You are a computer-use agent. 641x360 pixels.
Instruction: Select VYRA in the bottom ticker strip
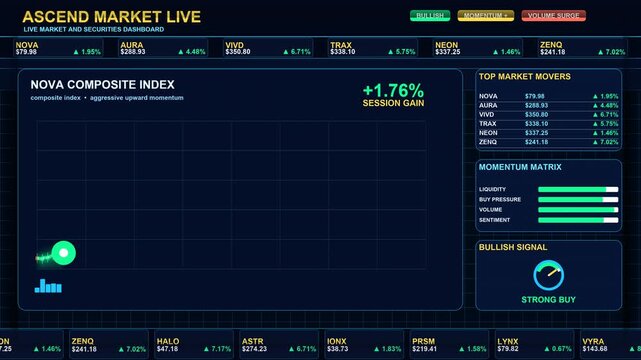(x=610, y=344)
